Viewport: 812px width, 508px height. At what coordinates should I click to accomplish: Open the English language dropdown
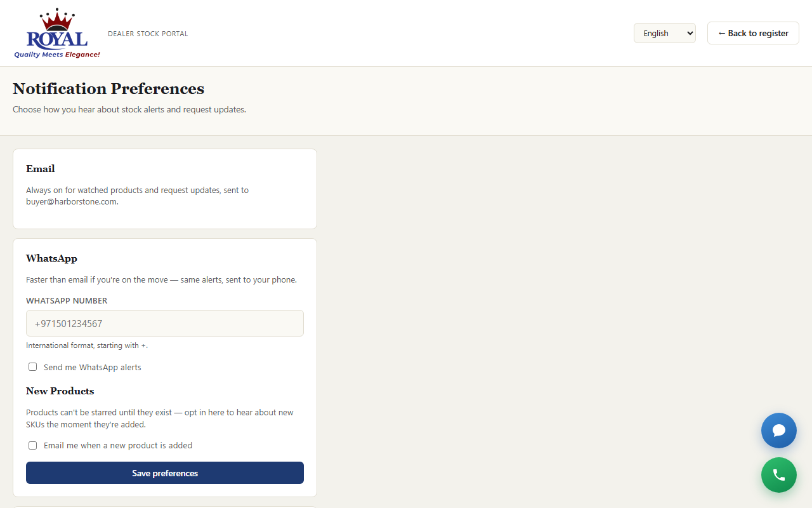point(665,33)
